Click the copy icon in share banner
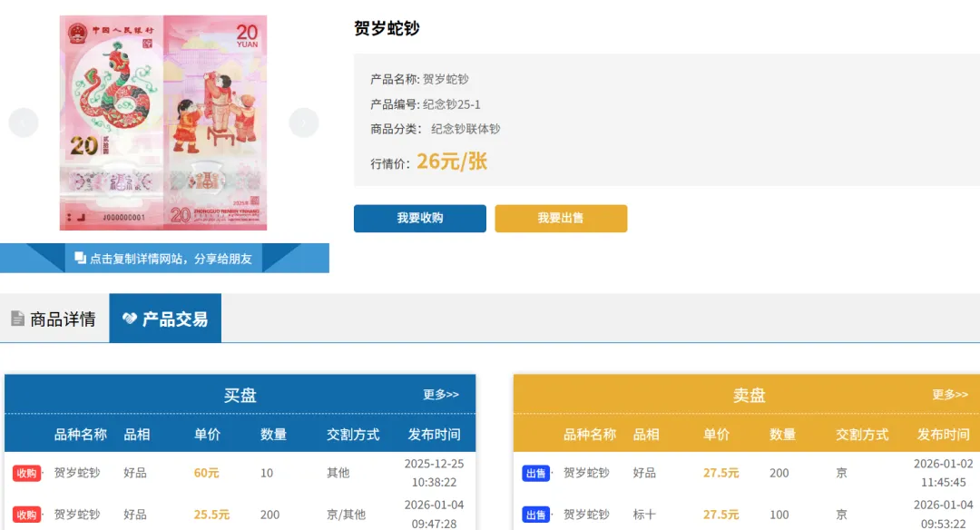The width and height of the screenshot is (980, 530). 80,258
